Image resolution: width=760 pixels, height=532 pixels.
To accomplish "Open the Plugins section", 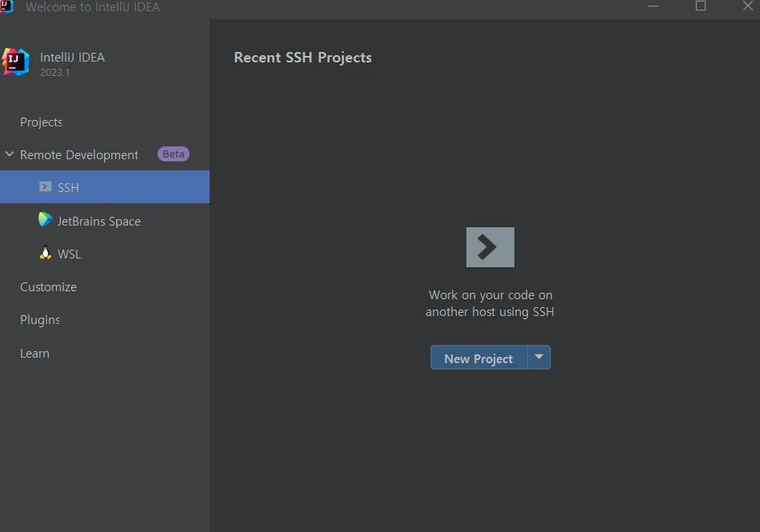I will pos(40,320).
